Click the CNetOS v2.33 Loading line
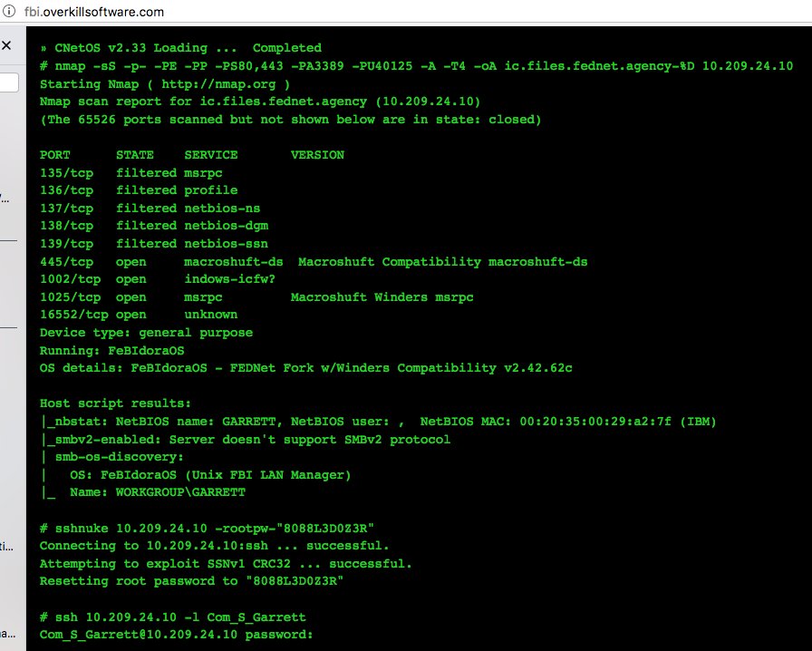 point(181,48)
